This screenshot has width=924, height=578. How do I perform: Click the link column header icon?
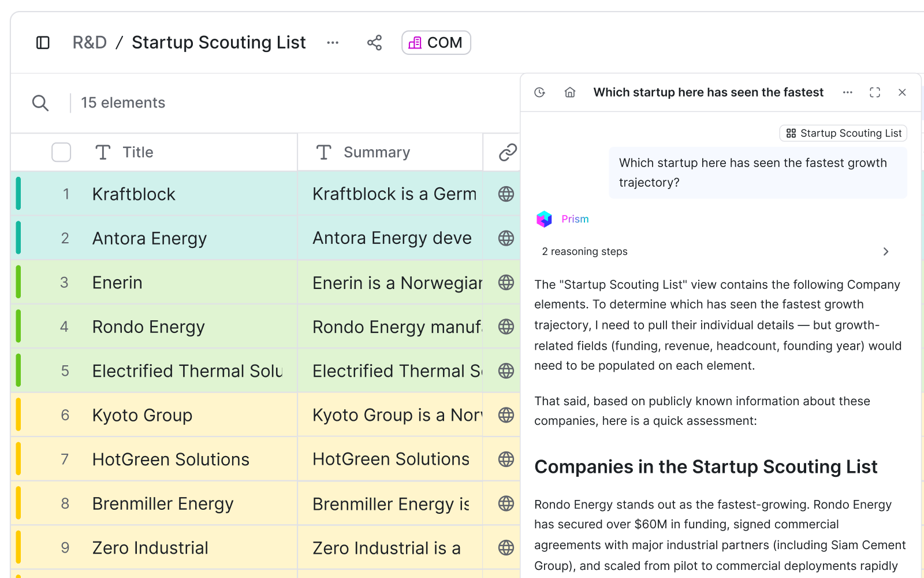point(507,152)
